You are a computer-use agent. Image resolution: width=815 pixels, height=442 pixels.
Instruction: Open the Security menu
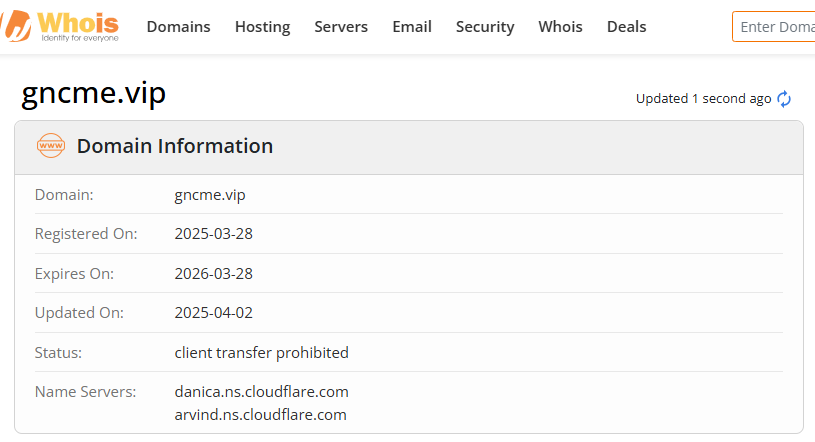485,27
